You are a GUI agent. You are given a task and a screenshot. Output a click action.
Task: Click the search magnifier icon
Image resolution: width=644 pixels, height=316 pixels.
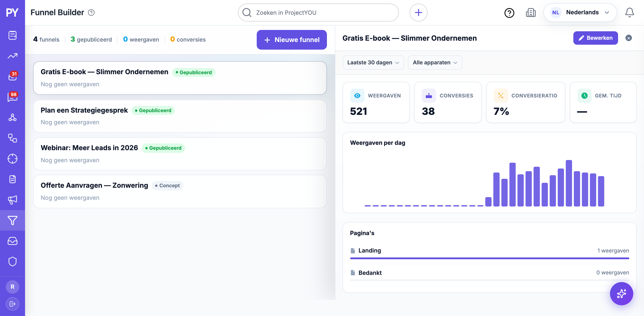tap(247, 13)
